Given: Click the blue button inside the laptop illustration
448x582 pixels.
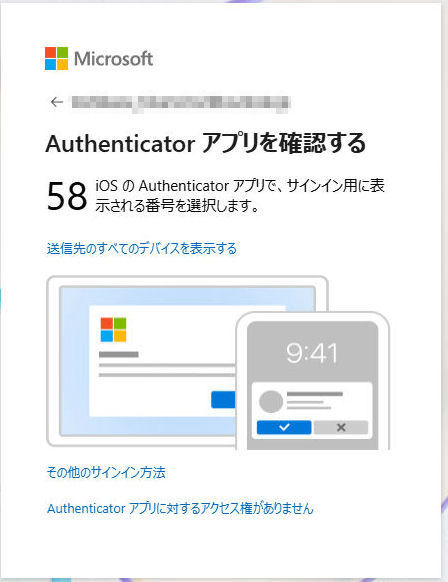Looking at the screenshot, I should point(223,399).
